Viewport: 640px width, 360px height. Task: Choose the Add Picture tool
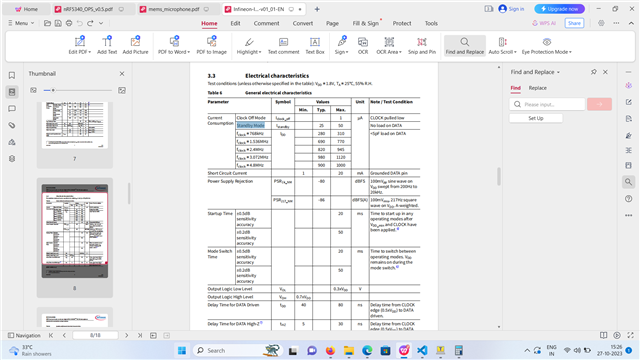click(135, 45)
